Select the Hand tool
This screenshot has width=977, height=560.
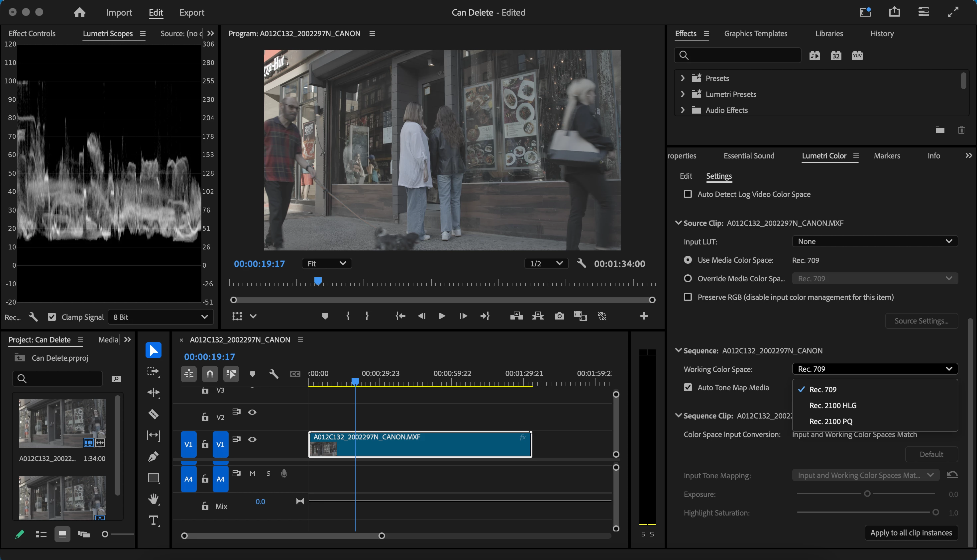click(153, 499)
